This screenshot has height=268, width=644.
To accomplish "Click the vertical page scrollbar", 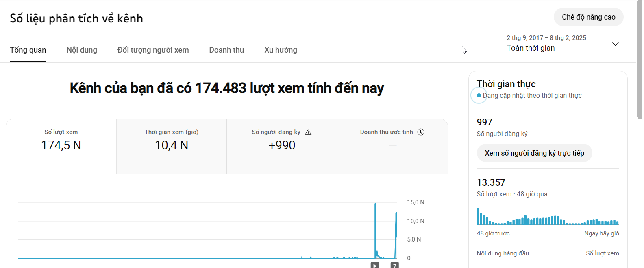I will coord(640,61).
